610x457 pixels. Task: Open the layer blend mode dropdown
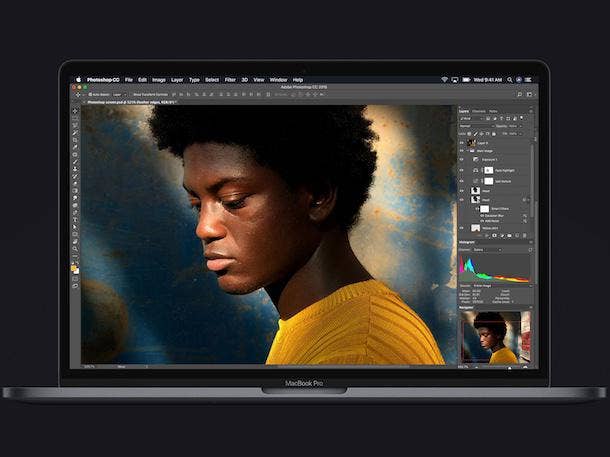[x=476, y=125]
